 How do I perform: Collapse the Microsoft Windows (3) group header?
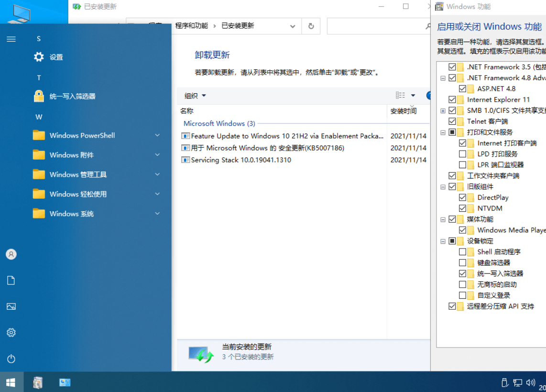[219, 123]
